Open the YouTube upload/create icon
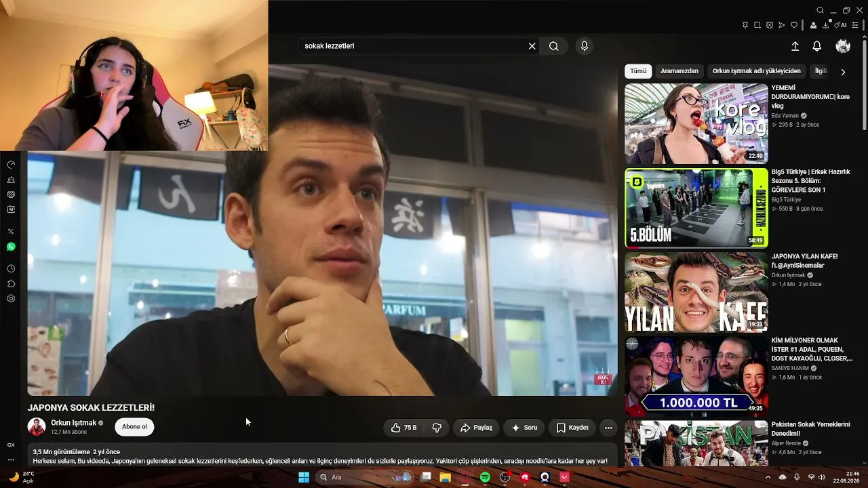Screen dimensions: 868x488 coord(795,46)
